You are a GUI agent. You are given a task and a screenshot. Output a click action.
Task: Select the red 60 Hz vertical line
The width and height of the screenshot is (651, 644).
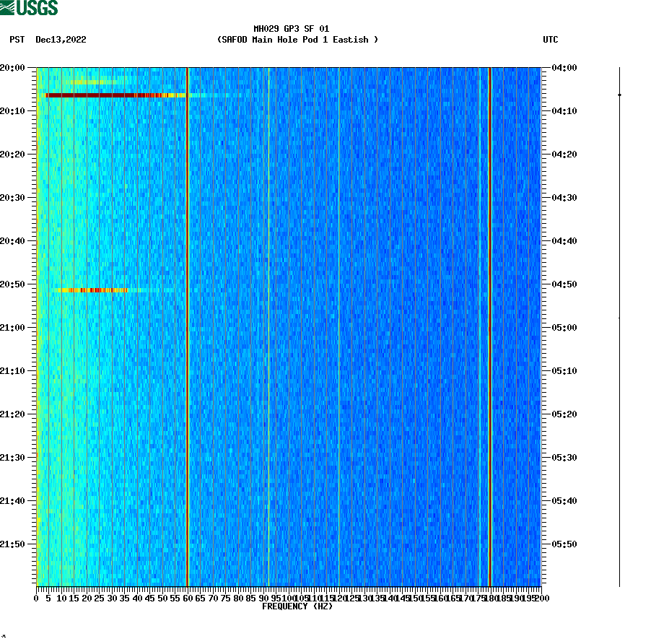pos(188,325)
